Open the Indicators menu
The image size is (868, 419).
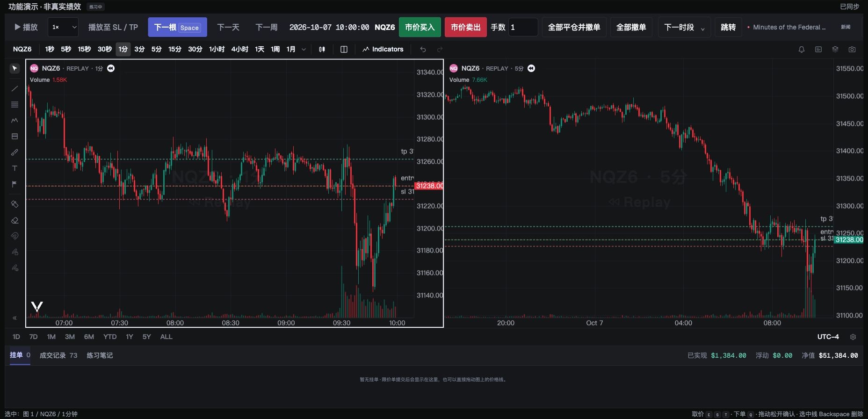[x=383, y=49]
